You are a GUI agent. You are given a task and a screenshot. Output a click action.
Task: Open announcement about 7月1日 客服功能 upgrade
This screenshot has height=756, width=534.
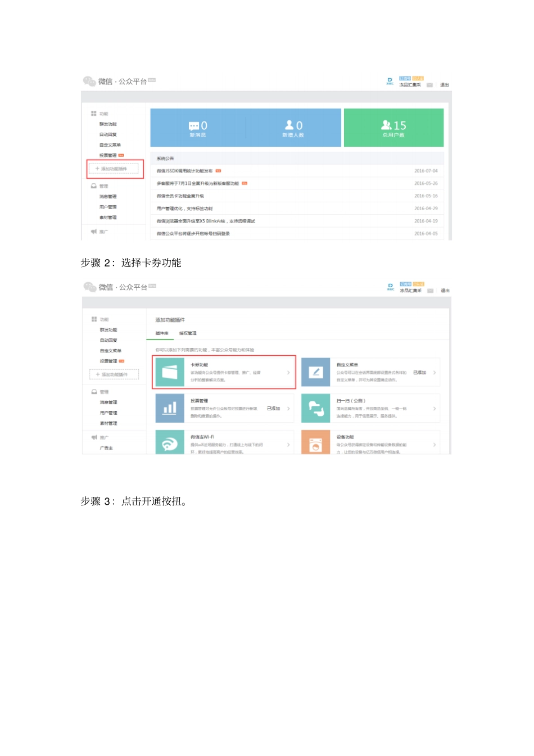click(198, 183)
